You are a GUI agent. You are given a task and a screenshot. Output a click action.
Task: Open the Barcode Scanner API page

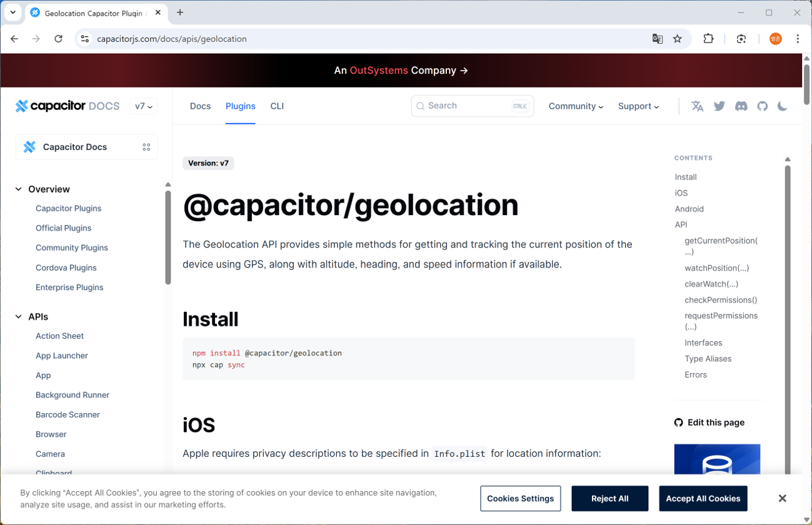click(68, 415)
